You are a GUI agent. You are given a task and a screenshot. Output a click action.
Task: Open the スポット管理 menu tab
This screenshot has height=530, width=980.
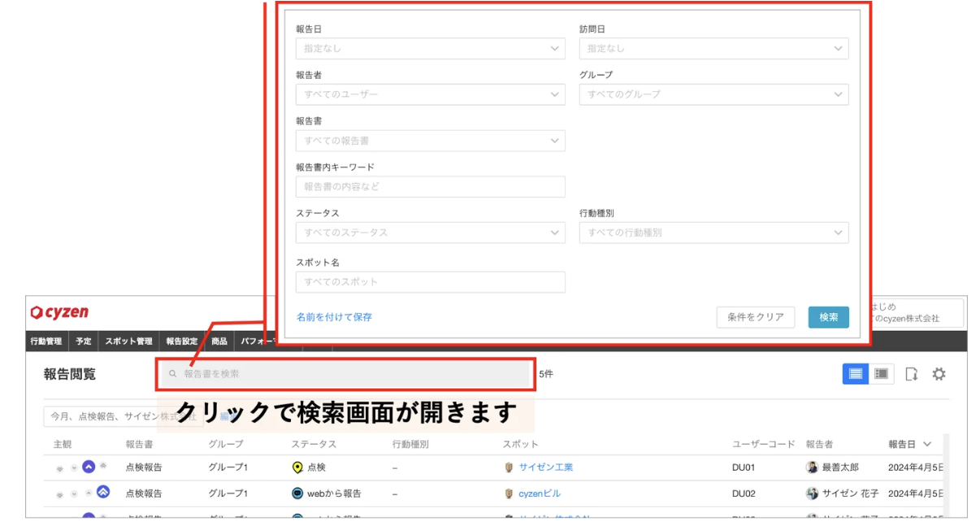pyautogui.click(x=128, y=341)
